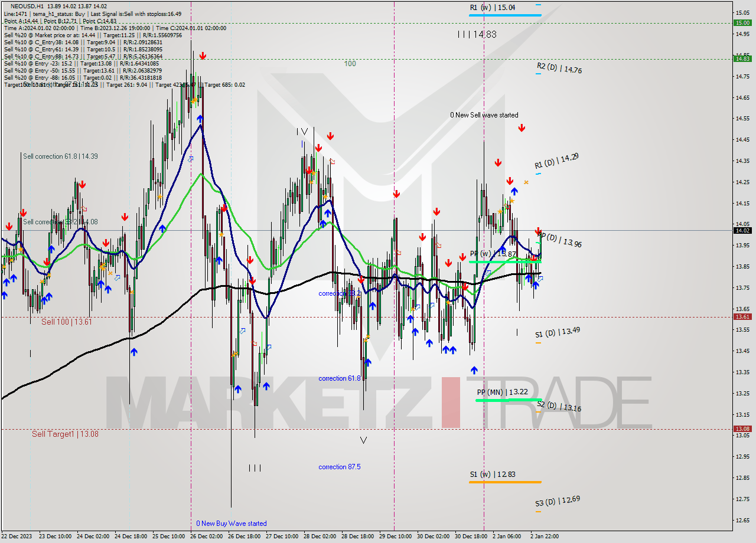This screenshot has height=543, width=756.
Task: Click the '0 New Sell wave started' annotation
Action: pyautogui.click(x=484, y=115)
